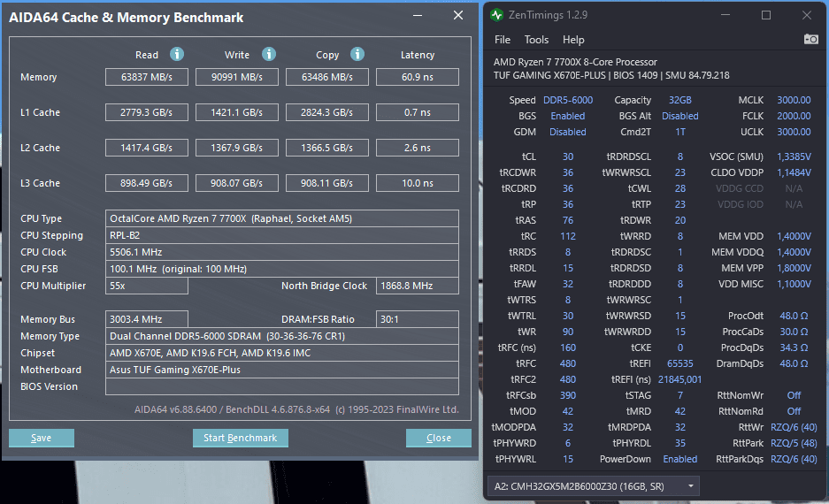
Task: Minimize the AIDA64 benchmark window
Action: coord(418,15)
